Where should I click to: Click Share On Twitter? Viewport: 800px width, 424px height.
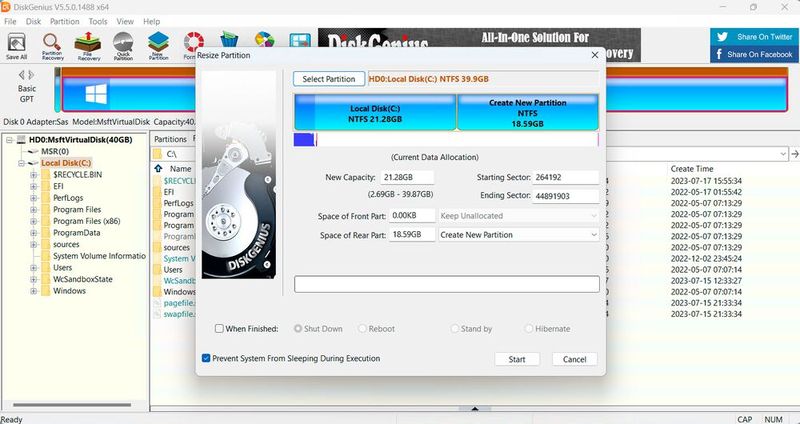click(x=754, y=37)
